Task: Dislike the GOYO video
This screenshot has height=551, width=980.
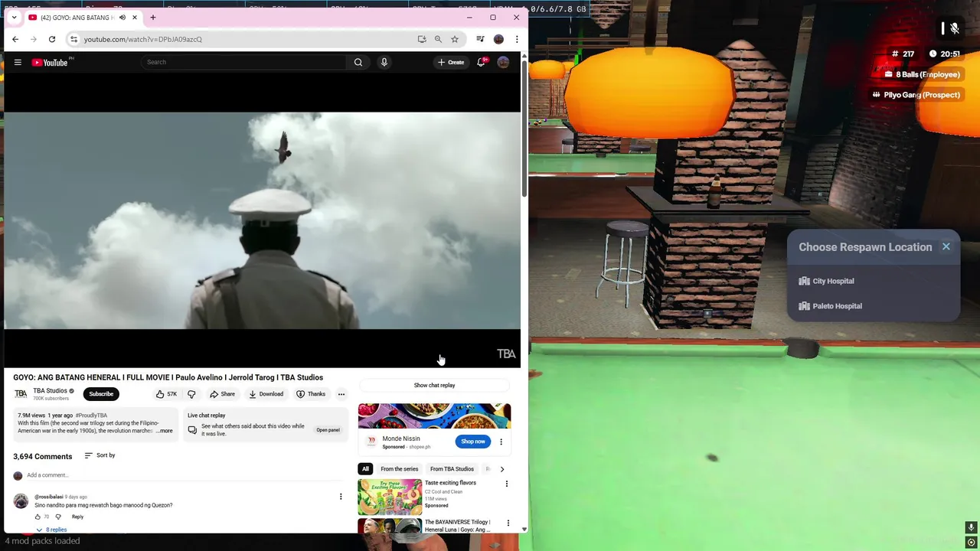Action: pos(191,394)
